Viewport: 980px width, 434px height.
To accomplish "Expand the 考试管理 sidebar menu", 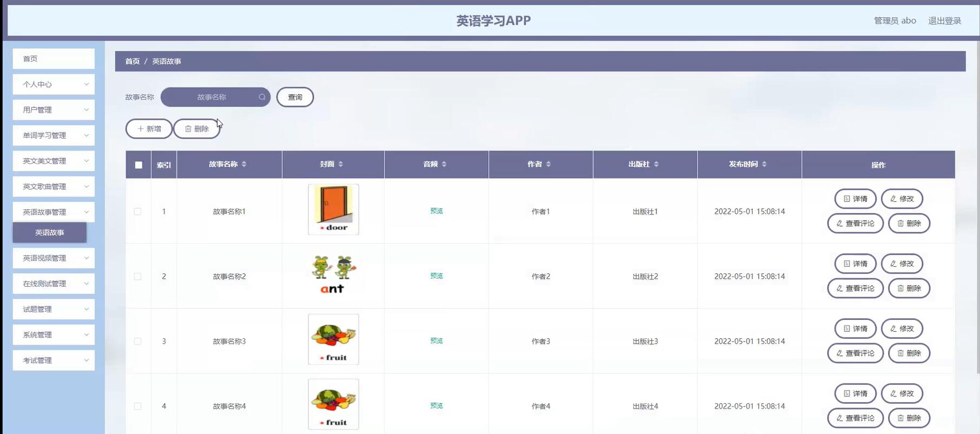I will [54, 360].
